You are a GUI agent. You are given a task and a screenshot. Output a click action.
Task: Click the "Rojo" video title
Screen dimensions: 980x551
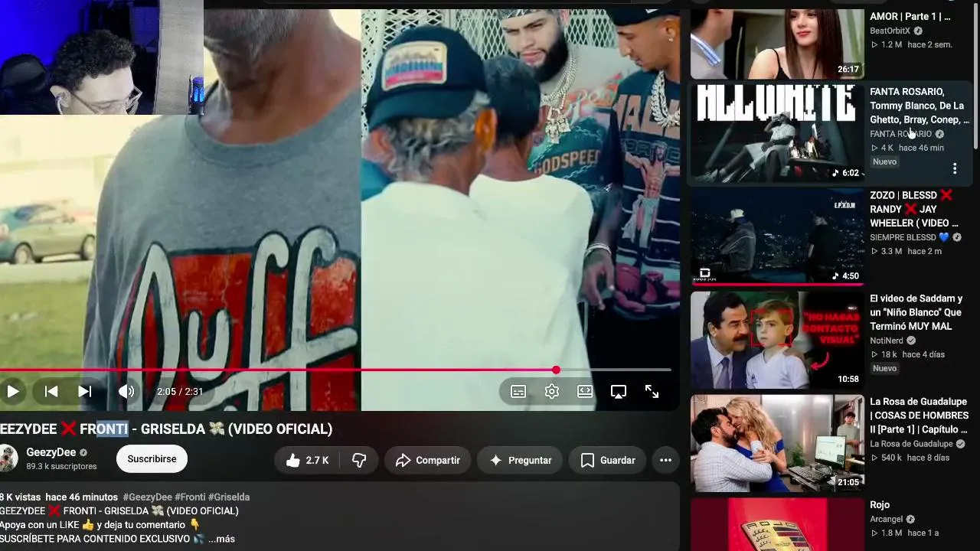880,505
